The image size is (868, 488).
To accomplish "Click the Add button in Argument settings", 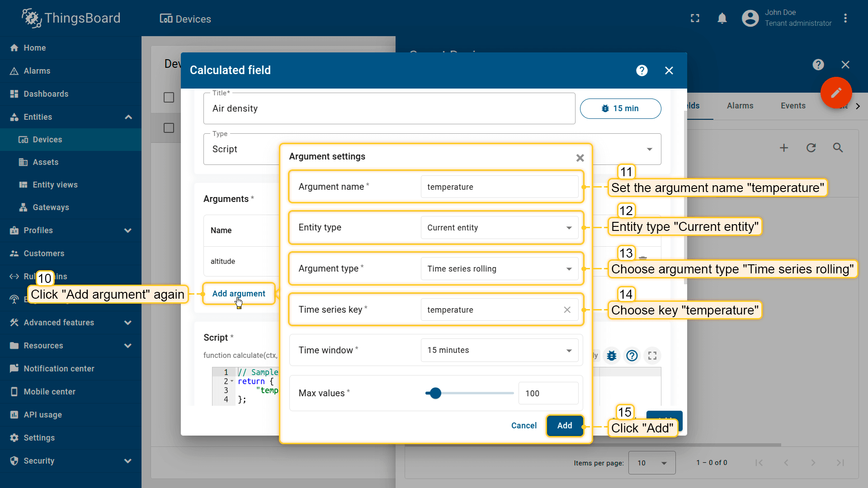I will tap(564, 426).
